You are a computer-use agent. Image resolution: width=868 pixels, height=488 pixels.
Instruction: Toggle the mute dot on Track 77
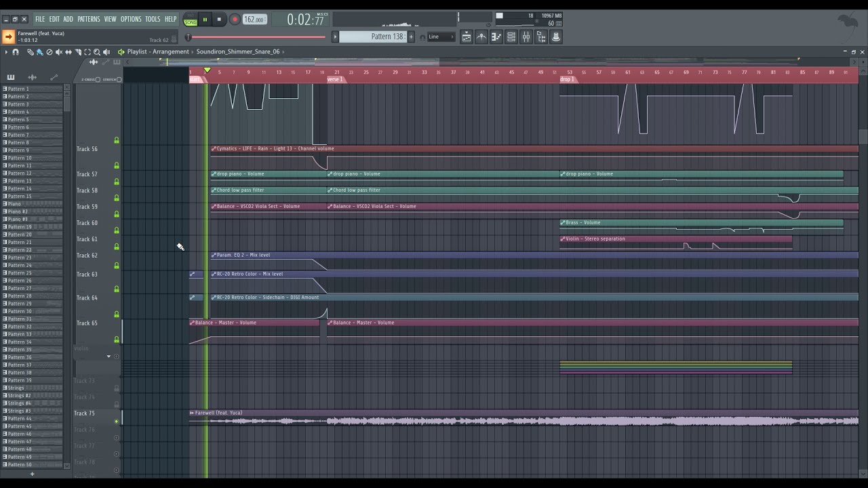click(x=117, y=454)
